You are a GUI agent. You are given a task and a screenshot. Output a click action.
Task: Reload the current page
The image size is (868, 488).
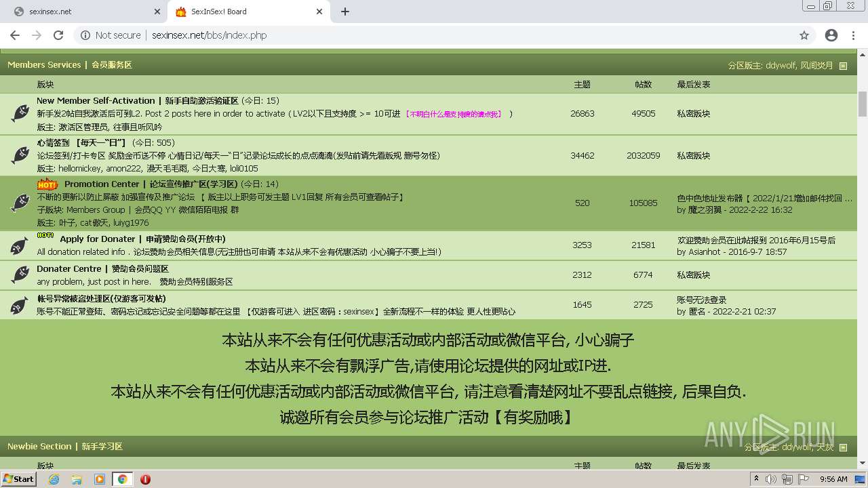[58, 35]
